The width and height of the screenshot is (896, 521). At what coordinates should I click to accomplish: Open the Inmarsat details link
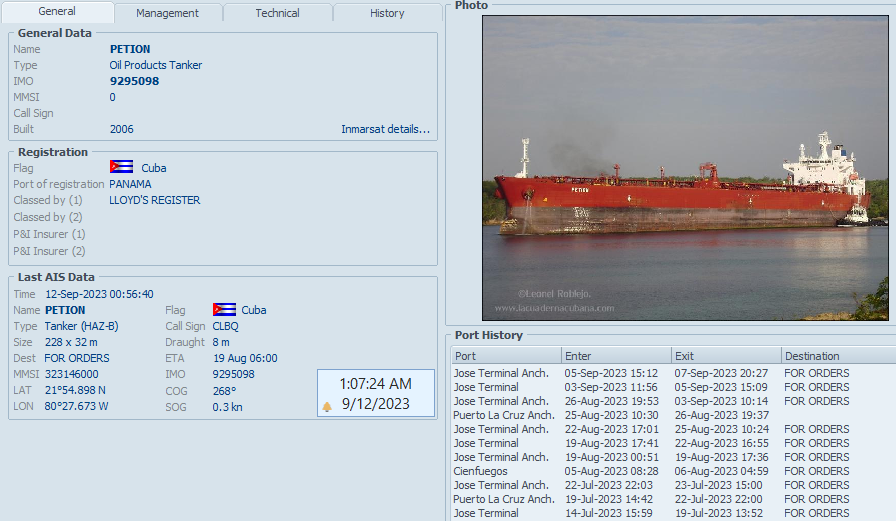(x=385, y=129)
